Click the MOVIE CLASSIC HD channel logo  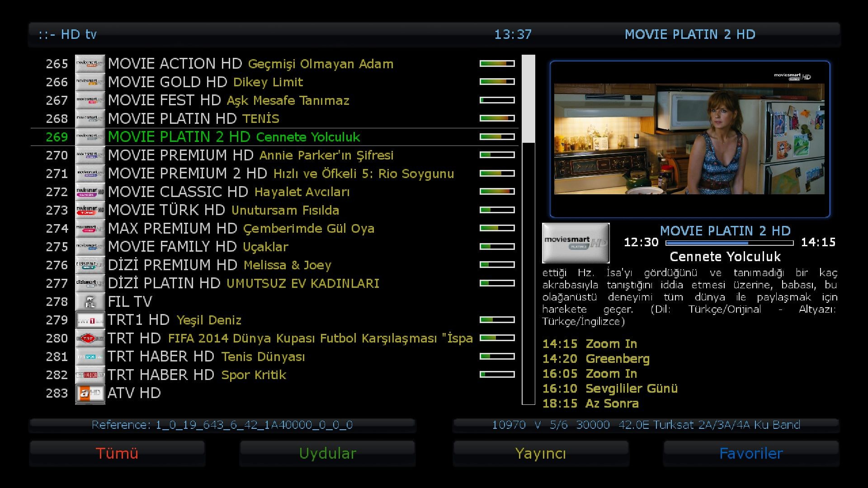[x=90, y=192]
